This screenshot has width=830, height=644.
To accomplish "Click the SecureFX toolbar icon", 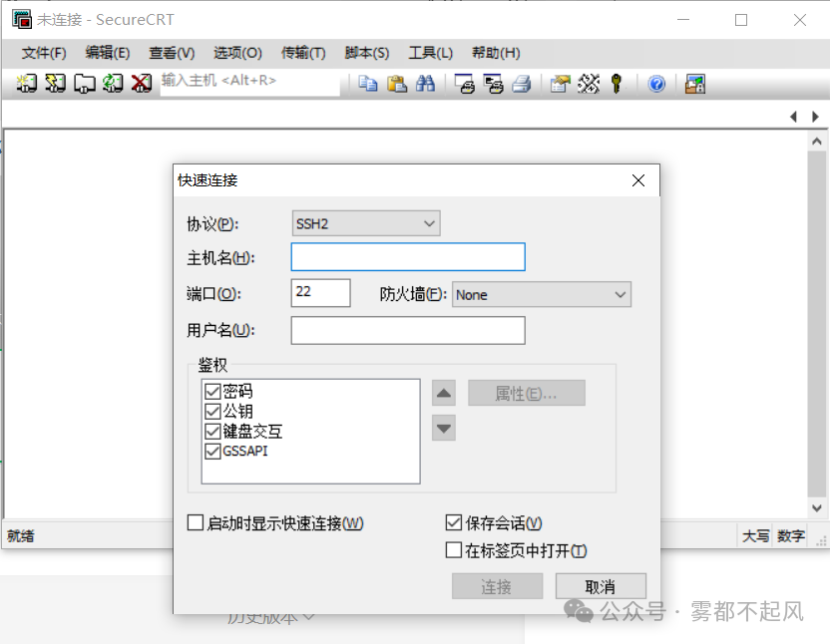I will click(695, 84).
